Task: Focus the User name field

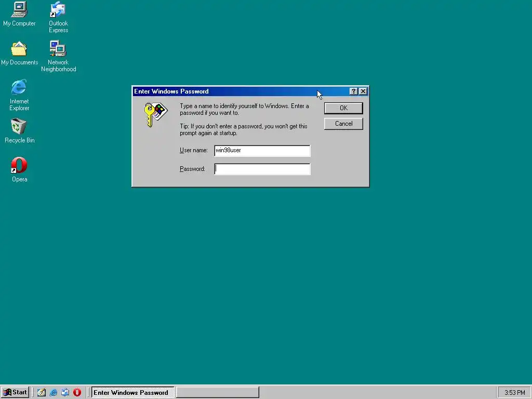Action: 262,151
